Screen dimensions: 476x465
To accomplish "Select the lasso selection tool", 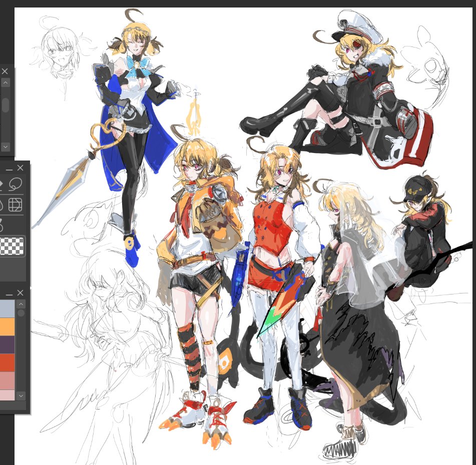I will (x=16, y=183).
